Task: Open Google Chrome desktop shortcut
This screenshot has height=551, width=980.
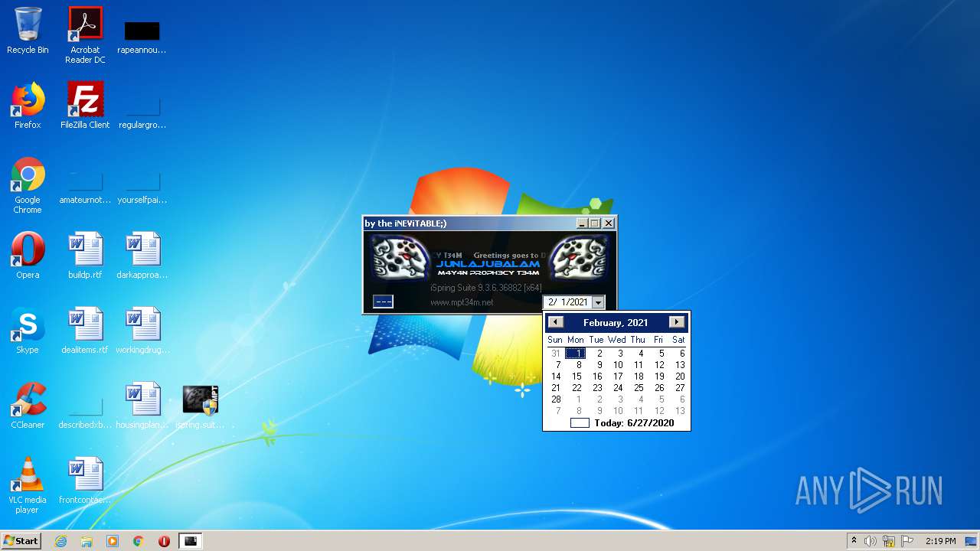Action: (28, 185)
